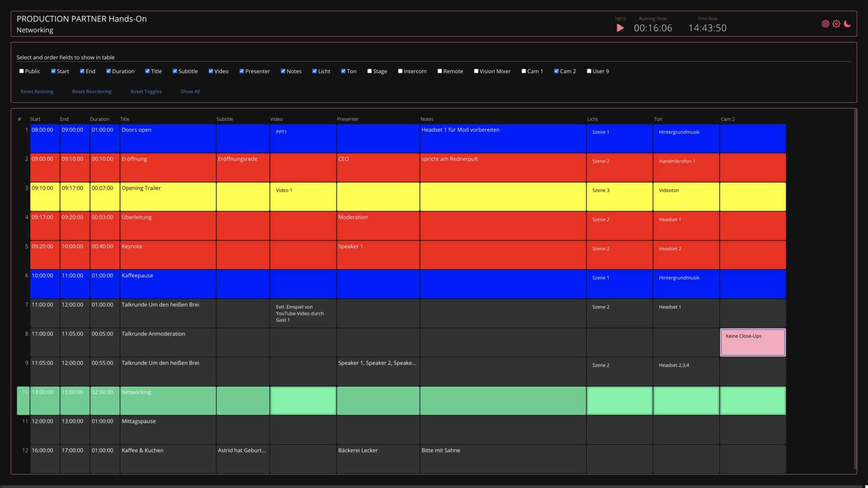Check the Vision Mixer checkbox
Image resolution: width=868 pixels, height=488 pixels.
476,71
